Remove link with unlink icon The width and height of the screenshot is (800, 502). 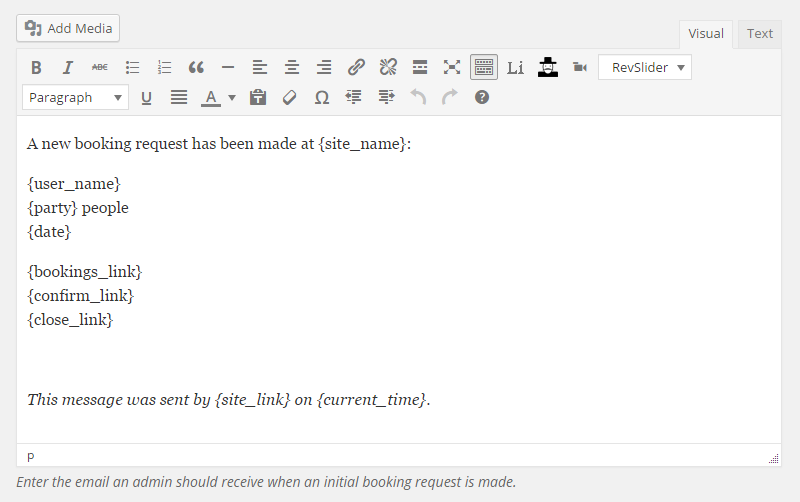[x=388, y=67]
